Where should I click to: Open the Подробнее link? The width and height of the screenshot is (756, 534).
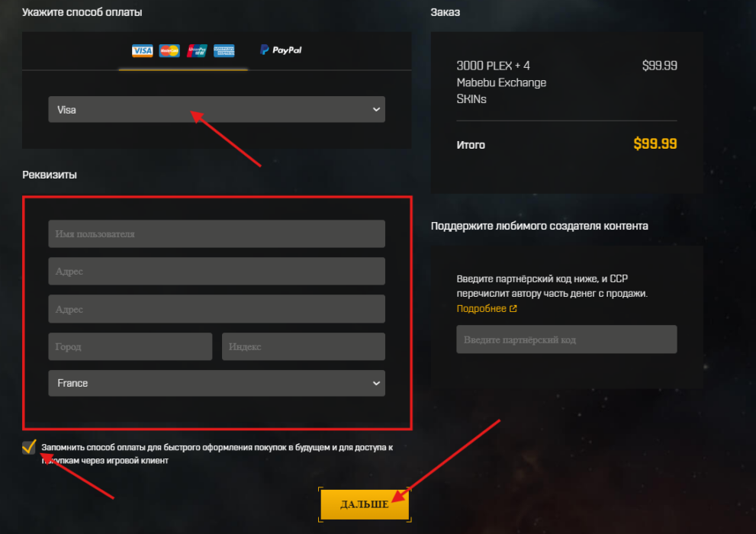pyautogui.click(x=481, y=309)
